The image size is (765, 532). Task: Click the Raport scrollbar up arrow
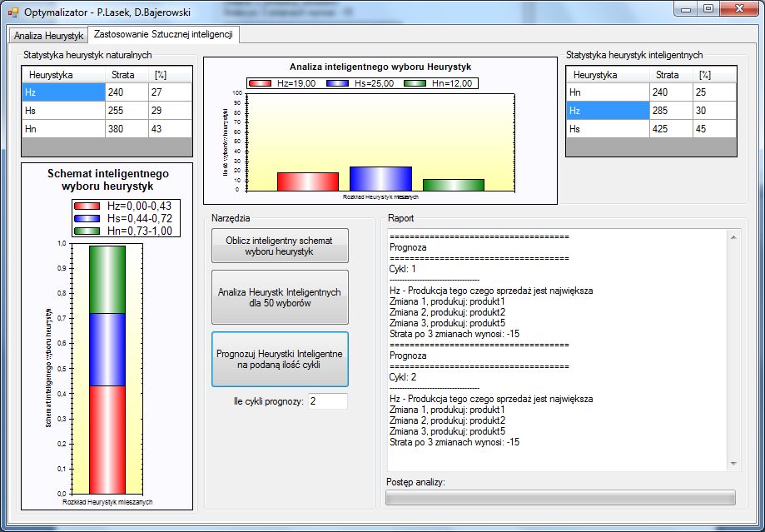point(733,237)
